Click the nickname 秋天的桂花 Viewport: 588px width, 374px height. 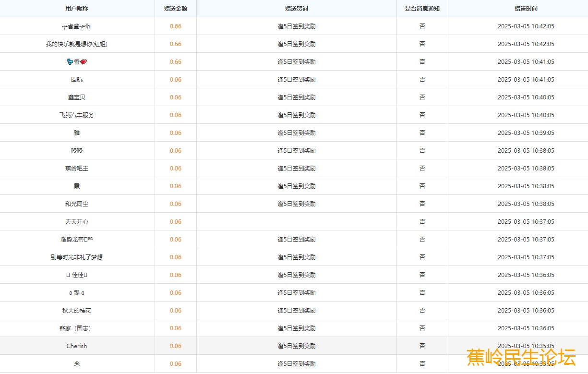77,311
